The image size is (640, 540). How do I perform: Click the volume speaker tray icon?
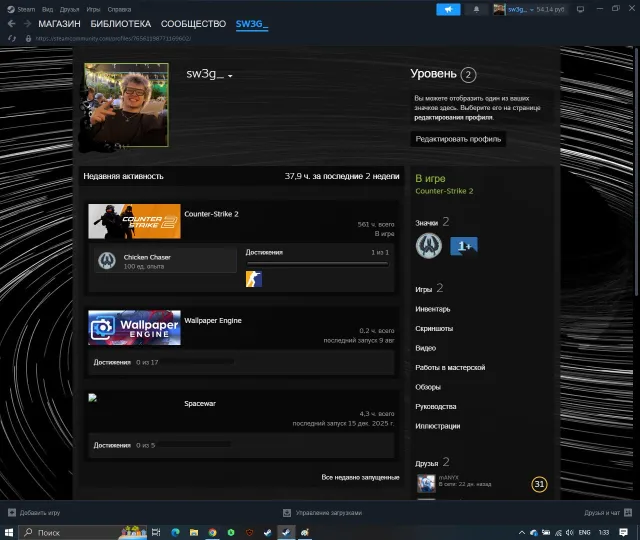(x=570, y=533)
